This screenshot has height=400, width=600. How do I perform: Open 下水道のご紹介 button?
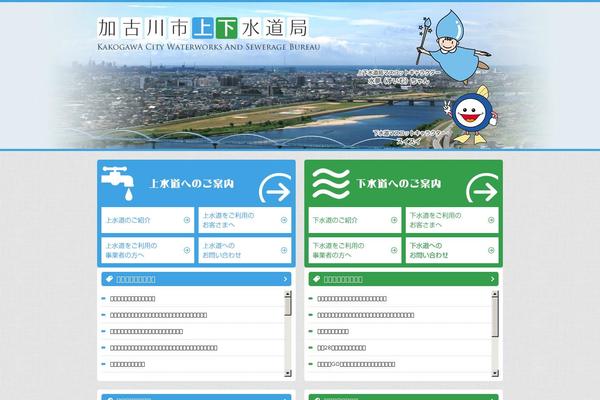(x=355, y=220)
